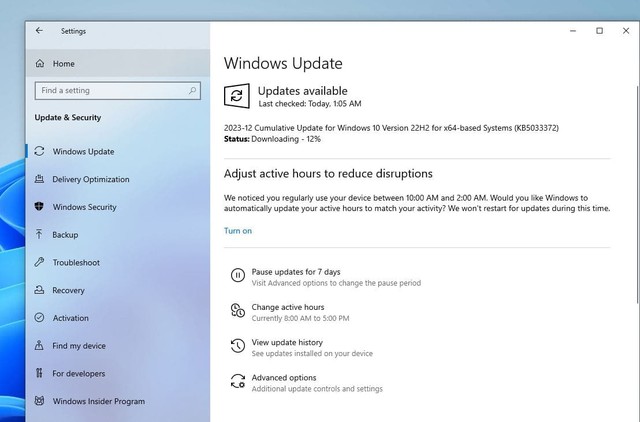Open Advanced options
The width and height of the screenshot is (640, 422).
[284, 378]
